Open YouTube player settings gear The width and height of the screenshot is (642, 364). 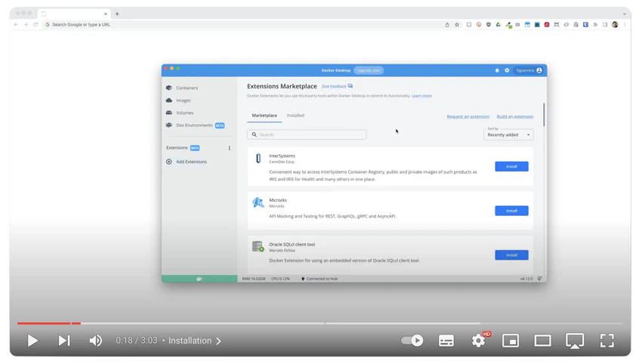(x=478, y=341)
